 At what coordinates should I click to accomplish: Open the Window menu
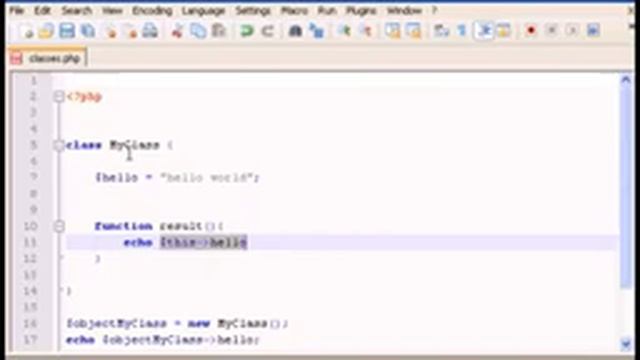404,11
